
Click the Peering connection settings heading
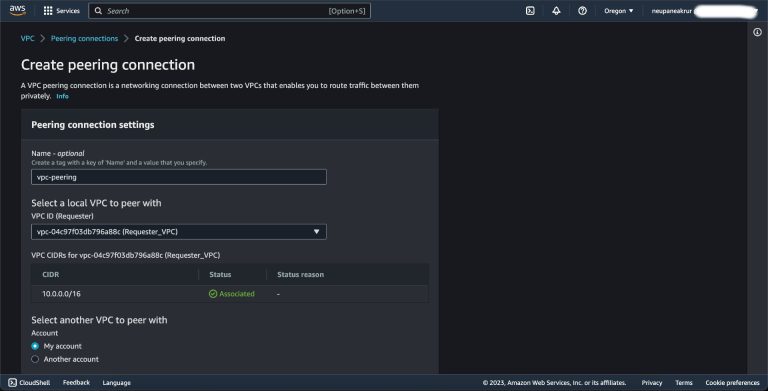[x=93, y=125]
